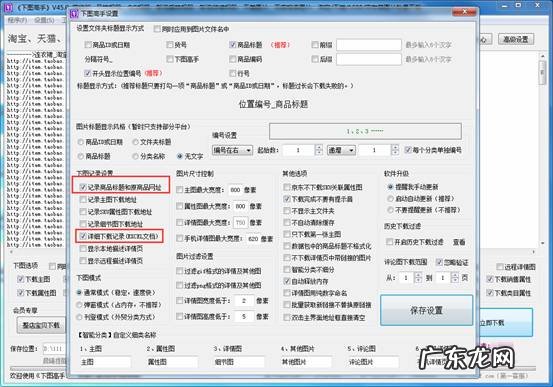
Task: Enable 开启历史下载过滤 checkbox
Action: [x=389, y=242]
